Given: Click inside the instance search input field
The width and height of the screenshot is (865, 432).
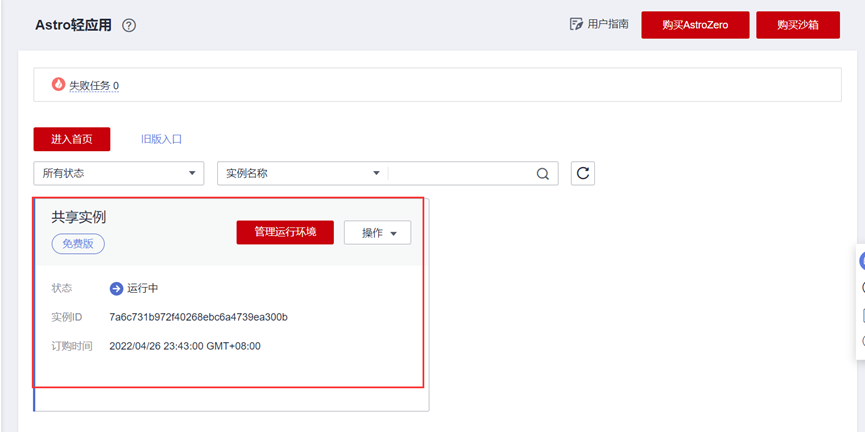Looking at the screenshot, I should pos(461,173).
